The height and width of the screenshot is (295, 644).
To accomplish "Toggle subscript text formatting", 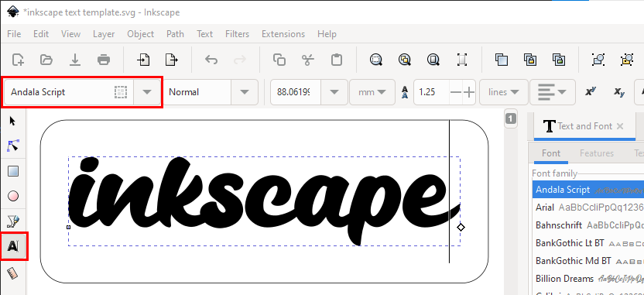I will pyautogui.click(x=619, y=92).
